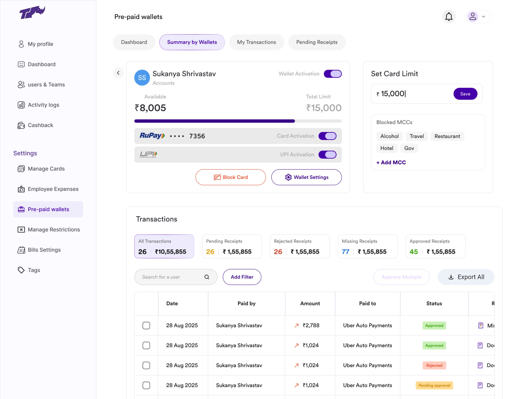The image size is (532, 399).
Task: Click the Restaurant blocked MCC chip
Action: (x=447, y=136)
